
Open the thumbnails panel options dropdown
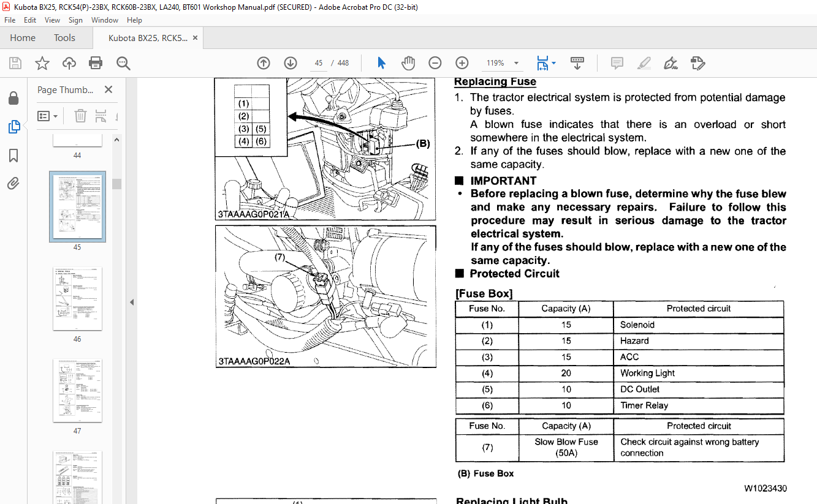tap(48, 116)
